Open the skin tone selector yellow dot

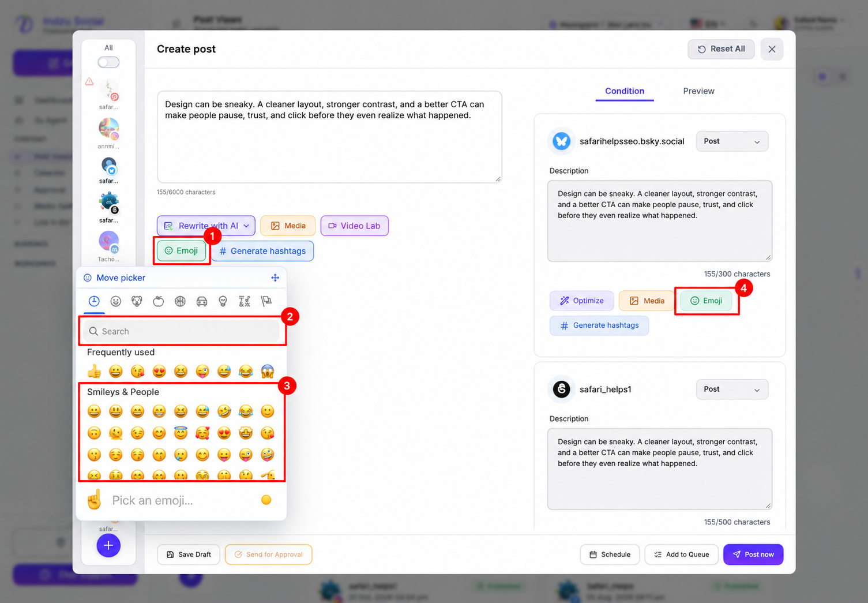pos(266,500)
